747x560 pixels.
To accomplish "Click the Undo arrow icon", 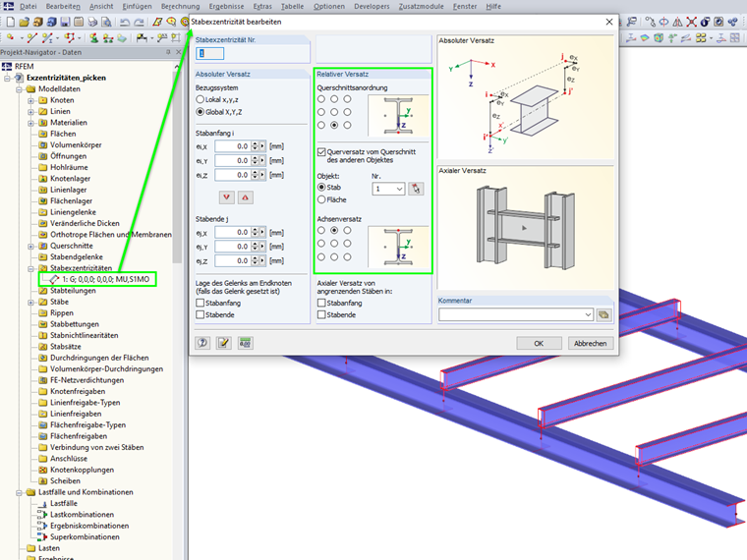I will 125,22.
